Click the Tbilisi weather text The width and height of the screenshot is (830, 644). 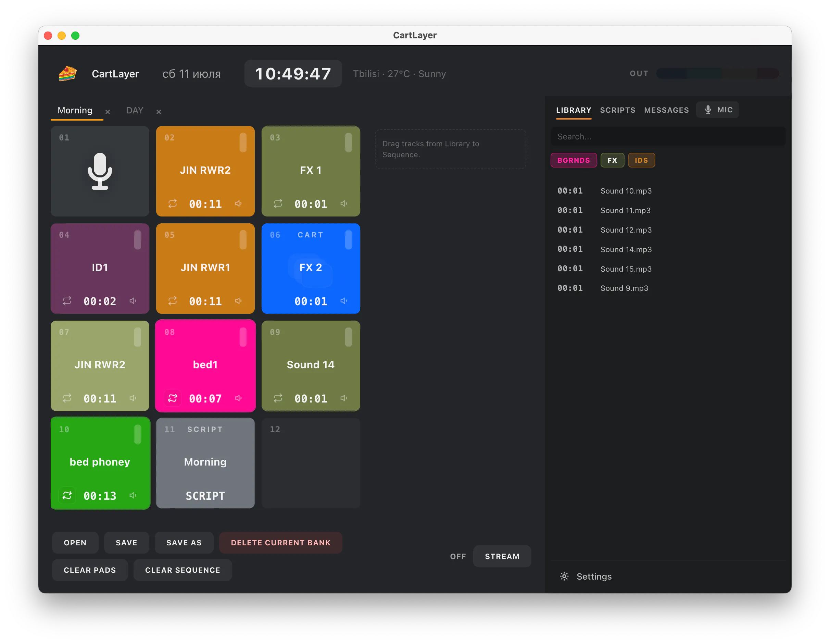(x=399, y=74)
